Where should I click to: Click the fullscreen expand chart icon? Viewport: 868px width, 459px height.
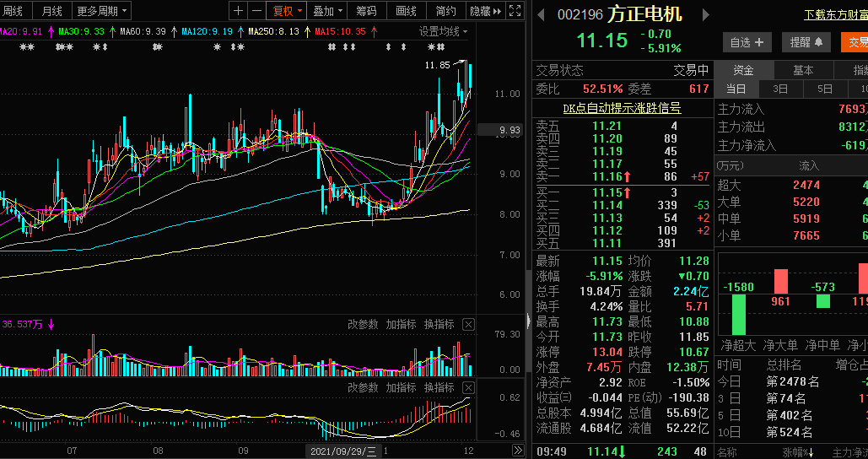(x=515, y=11)
